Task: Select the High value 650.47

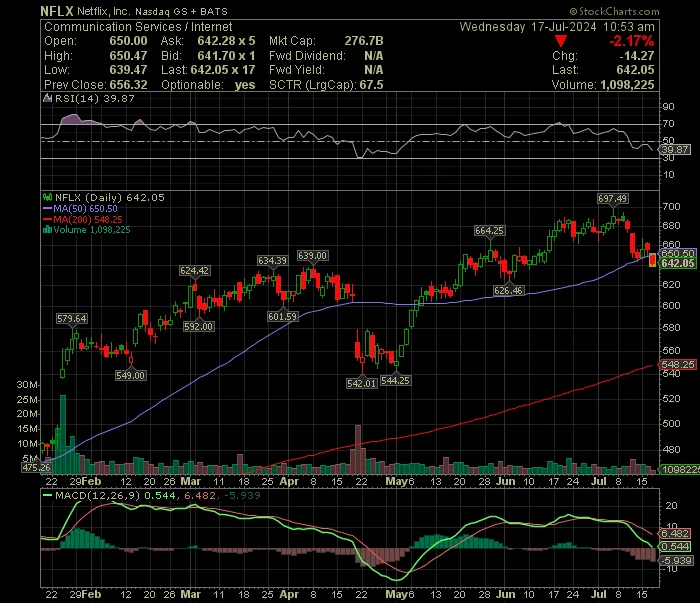Action: click(128, 56)
